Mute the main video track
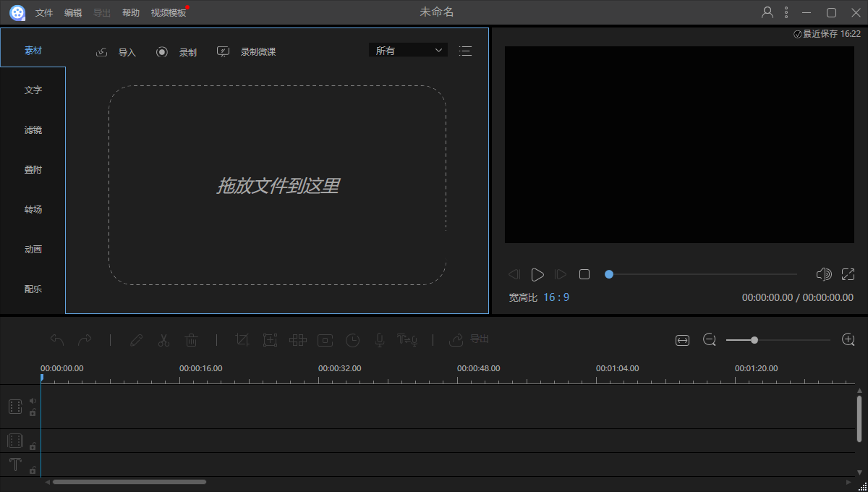The height and width of the screenshot is (492, 868). [x=33, y=400]
